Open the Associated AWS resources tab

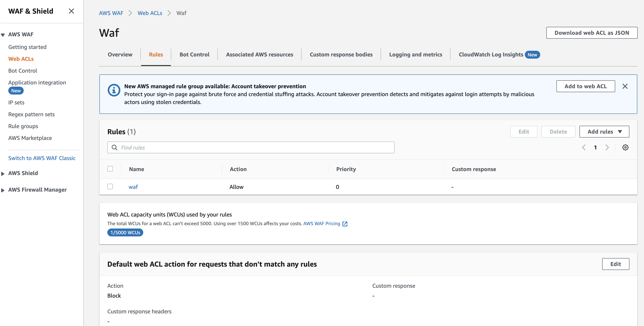[259, 54]
